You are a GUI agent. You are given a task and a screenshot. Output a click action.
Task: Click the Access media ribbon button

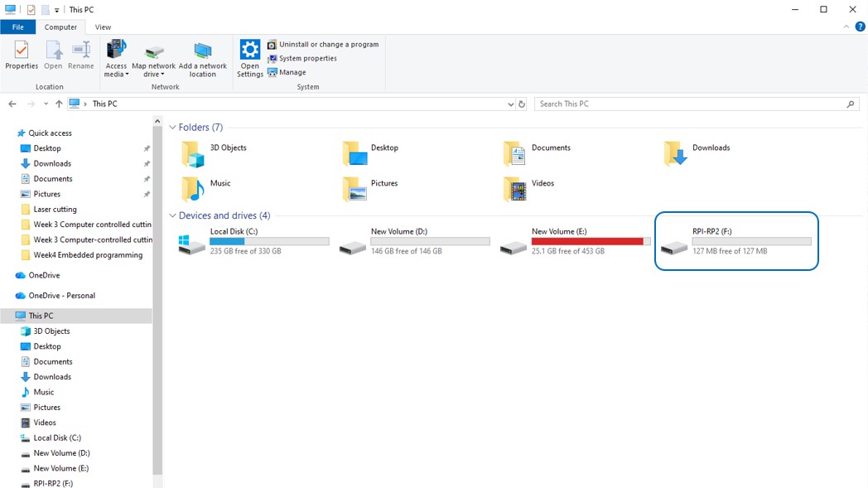116,58
